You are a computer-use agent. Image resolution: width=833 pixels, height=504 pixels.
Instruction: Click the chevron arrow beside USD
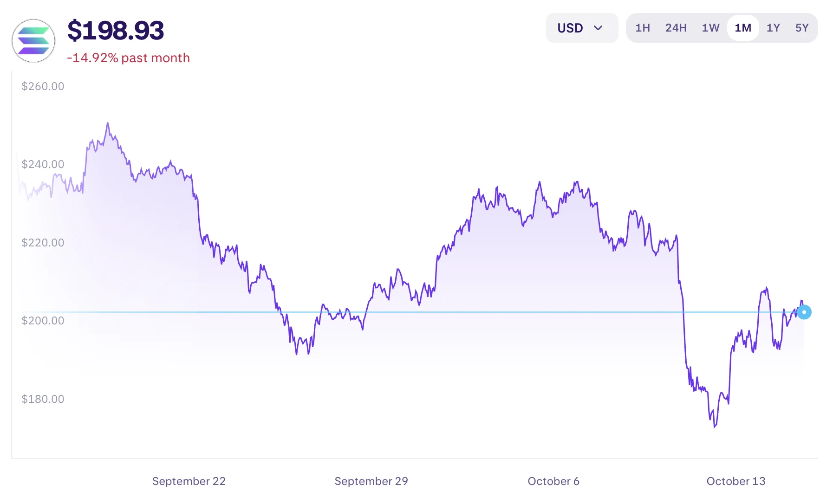click(598, 28)
